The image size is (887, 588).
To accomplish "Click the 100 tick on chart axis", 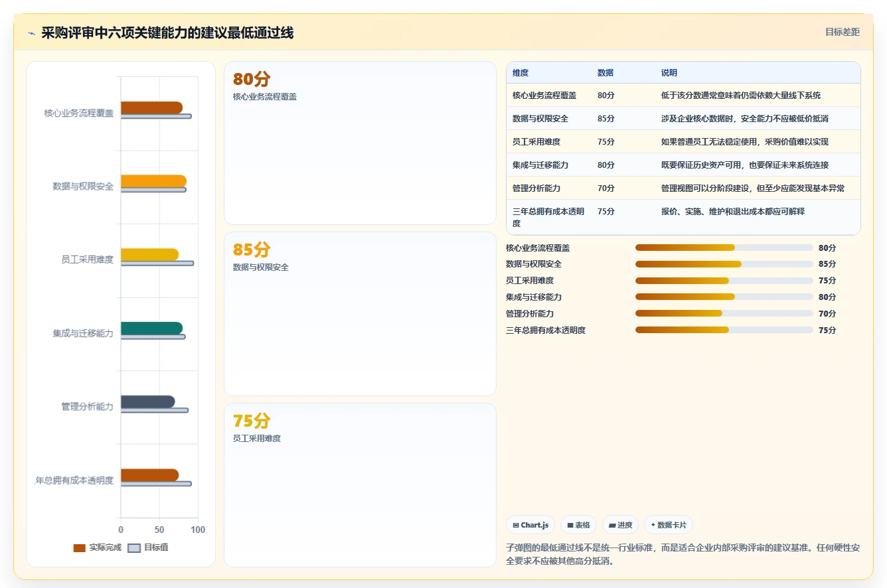I will 198,530.
